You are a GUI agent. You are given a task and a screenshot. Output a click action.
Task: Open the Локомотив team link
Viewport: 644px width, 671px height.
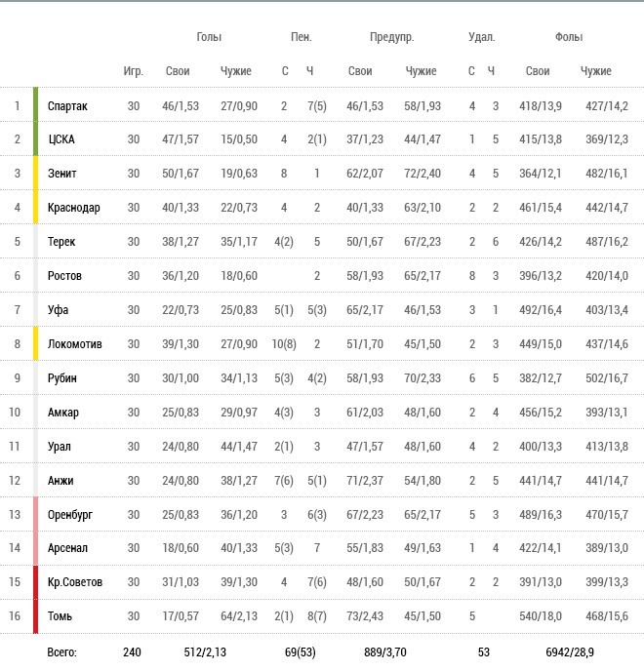click(x=74, y=344)
